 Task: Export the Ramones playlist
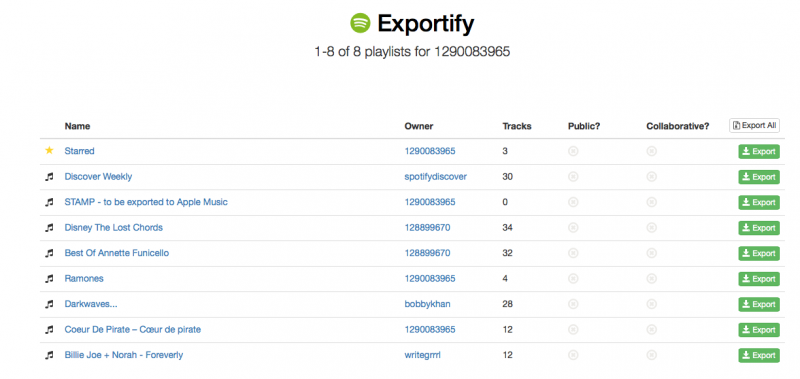coord(759,279)
